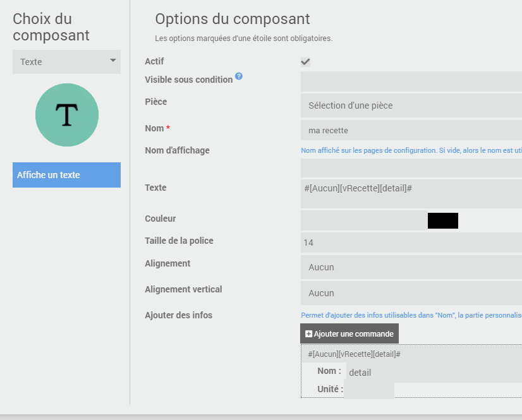Click the Visible sous condition field
The image size is (522, 420).
click(x=411, y=81)
